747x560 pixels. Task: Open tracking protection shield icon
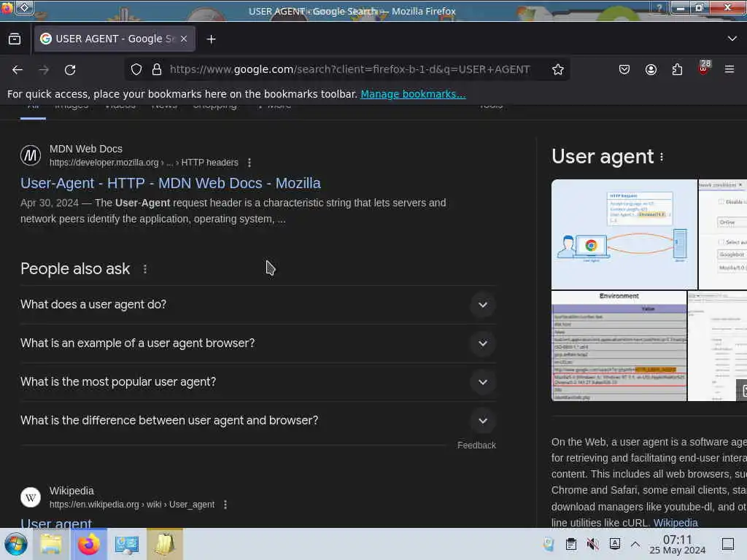click(x=136, y=69)
